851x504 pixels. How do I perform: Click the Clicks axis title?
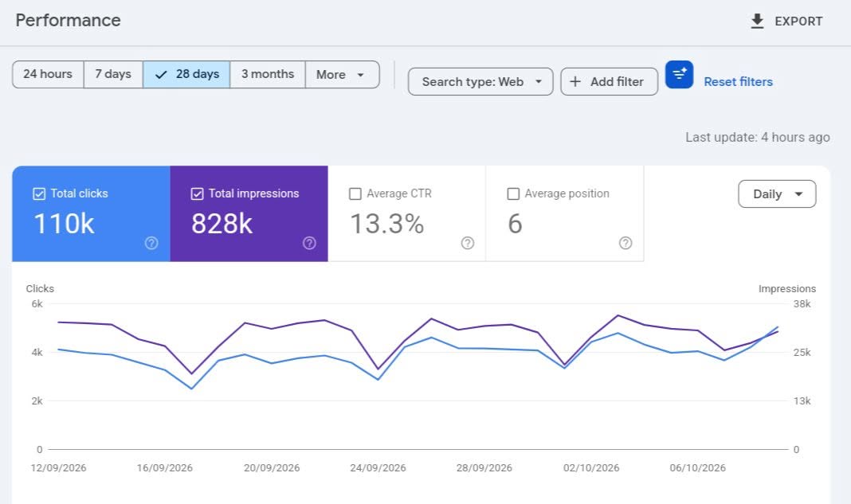(x=40, y=288)
